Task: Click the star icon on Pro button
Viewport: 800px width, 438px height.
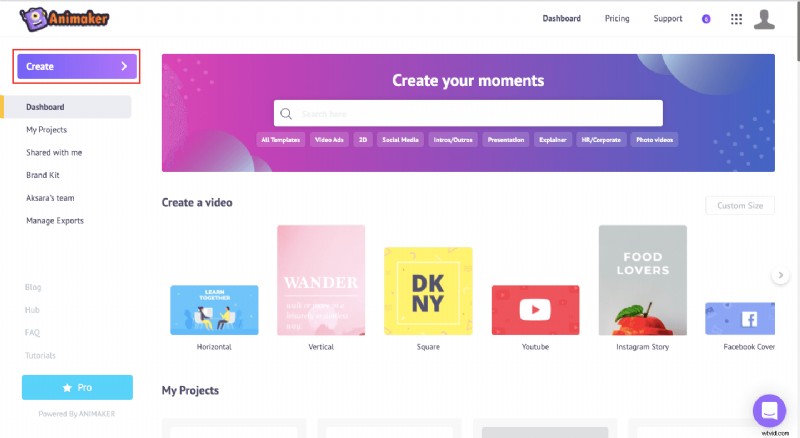Action: [x=67, y=388]
